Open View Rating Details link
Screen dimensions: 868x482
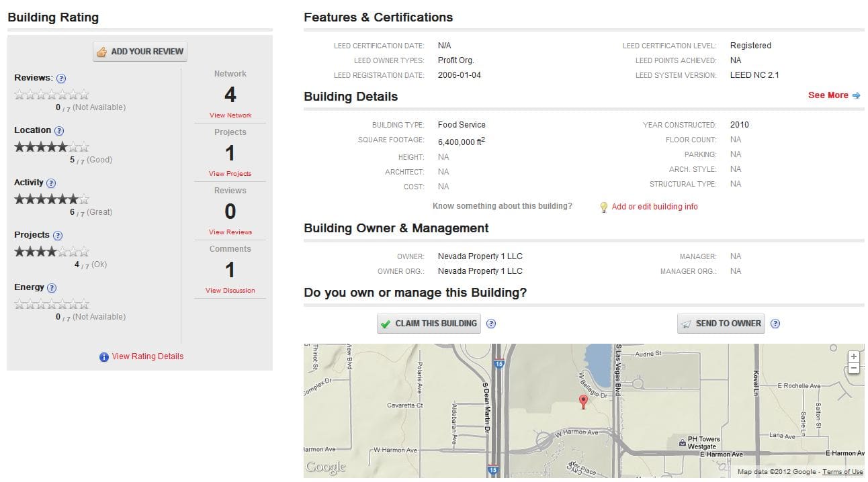click(x=147, y=356)
